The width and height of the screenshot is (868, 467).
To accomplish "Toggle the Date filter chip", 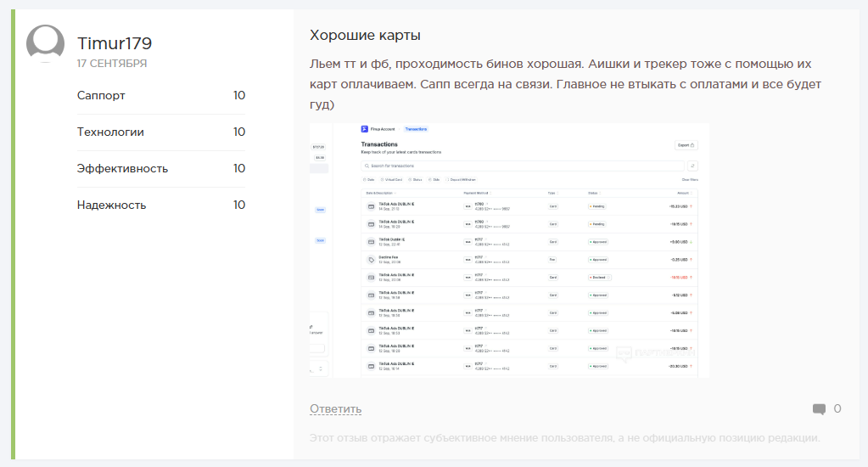I will pyautogui.click(x=368, y=180).
